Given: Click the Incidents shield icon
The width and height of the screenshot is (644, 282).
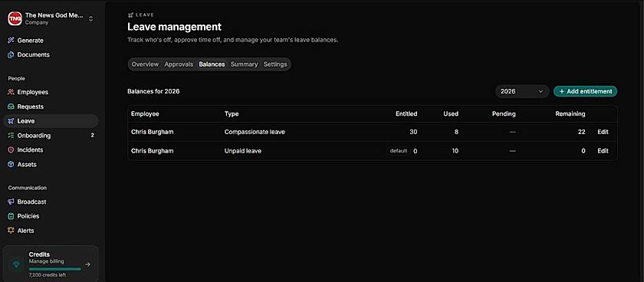Looking at the screenshot, I should (x=11, y=150).
